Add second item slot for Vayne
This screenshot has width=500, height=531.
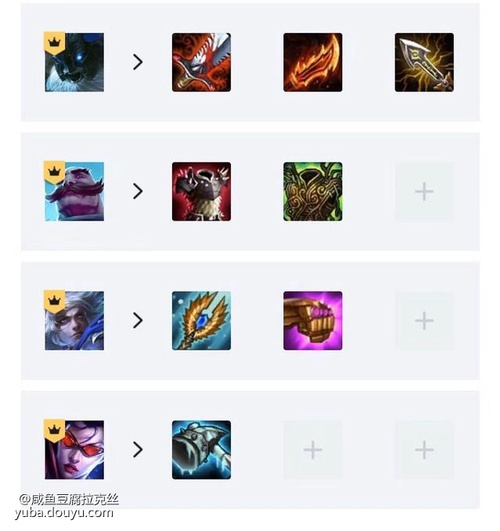(x=313, y=450)
